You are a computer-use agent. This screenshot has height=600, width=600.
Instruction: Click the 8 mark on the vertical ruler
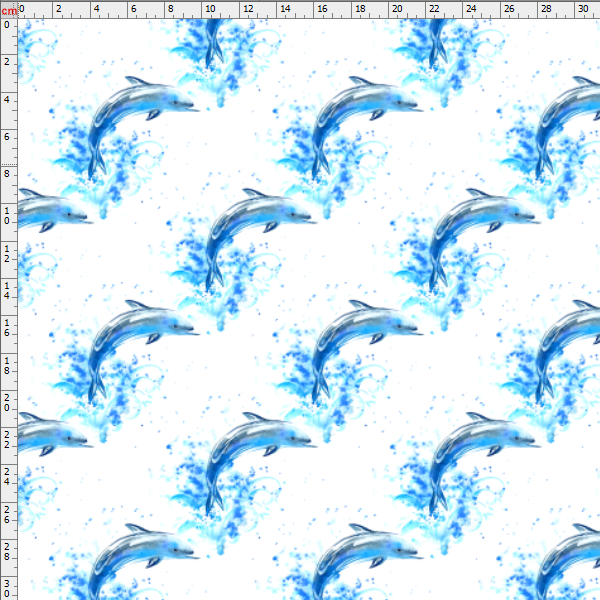[7, 174]
